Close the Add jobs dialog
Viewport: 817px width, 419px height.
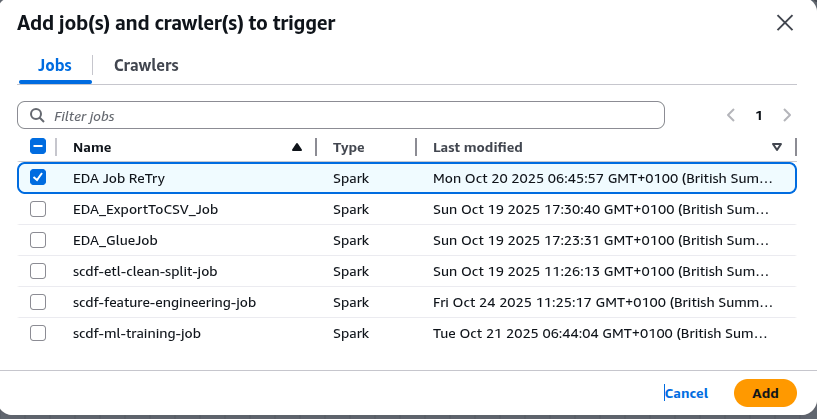pyautogui.click(x=785, y=23)
